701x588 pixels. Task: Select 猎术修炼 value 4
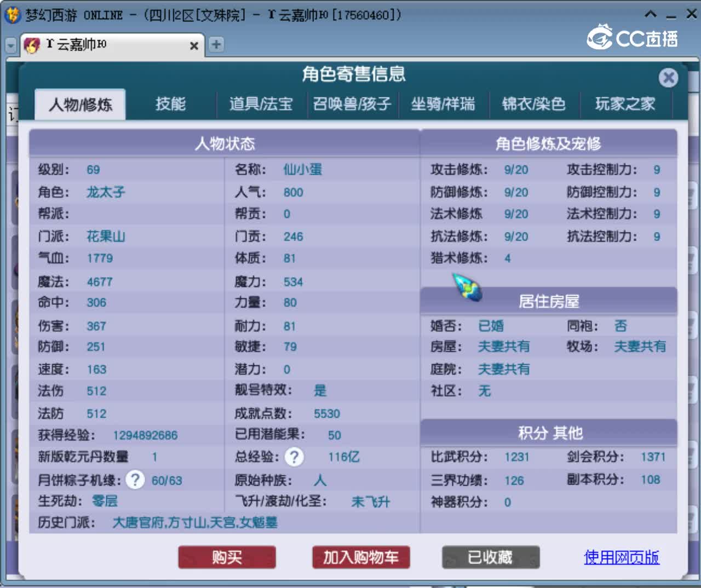click(x=508, y=258)
